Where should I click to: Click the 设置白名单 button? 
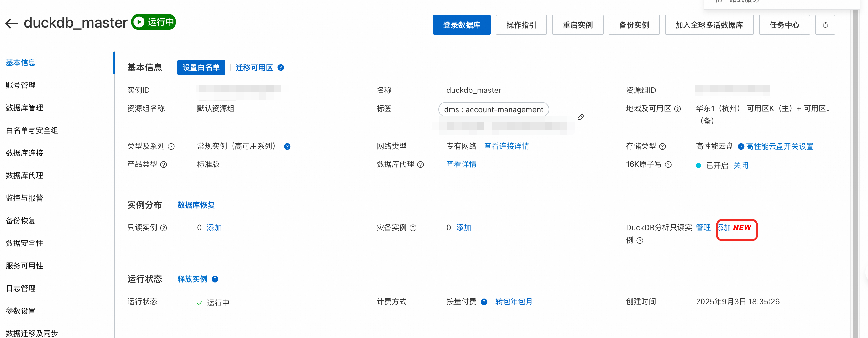tap(201, 67)
